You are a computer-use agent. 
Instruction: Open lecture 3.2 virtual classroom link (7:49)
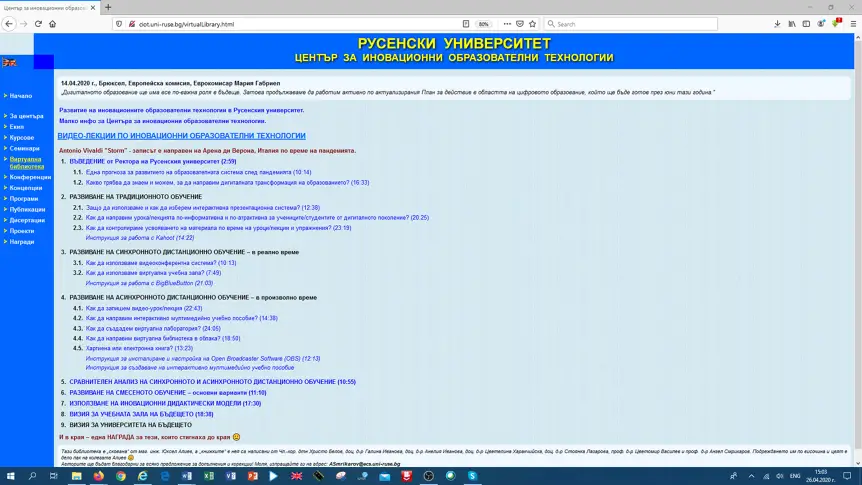pyautogui.click(x=153, y=273)
